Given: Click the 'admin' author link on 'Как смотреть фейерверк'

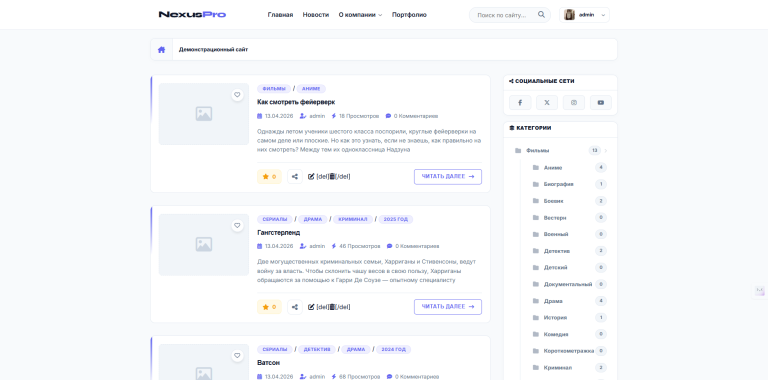Looking at the screenshot, I should pyautogui.click(x=317, y=116).
